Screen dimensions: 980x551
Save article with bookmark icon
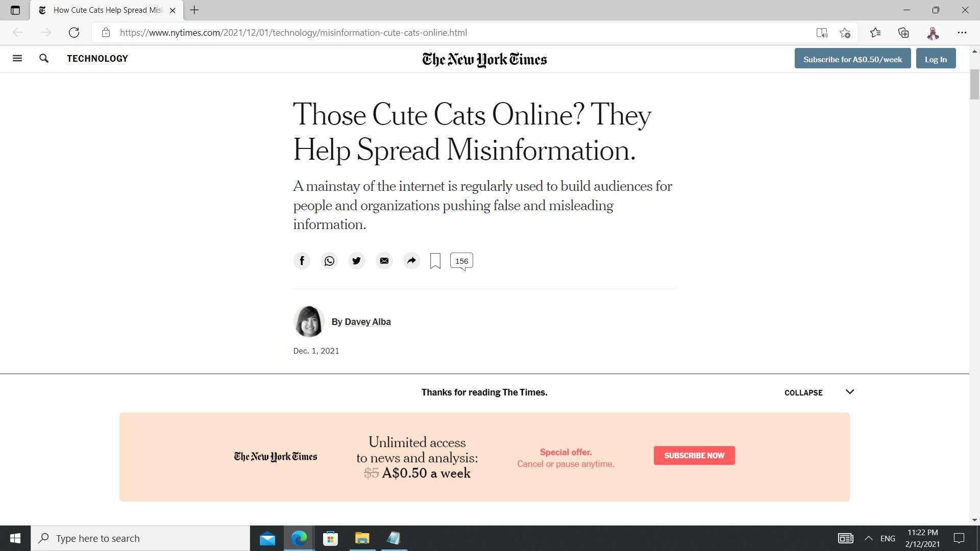[435, 261]
